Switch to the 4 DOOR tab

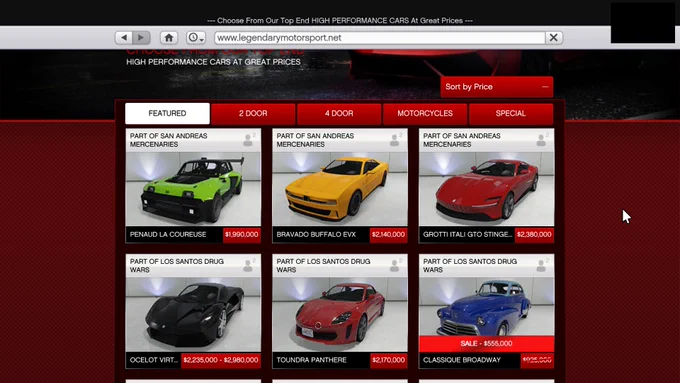pos(339,113)
